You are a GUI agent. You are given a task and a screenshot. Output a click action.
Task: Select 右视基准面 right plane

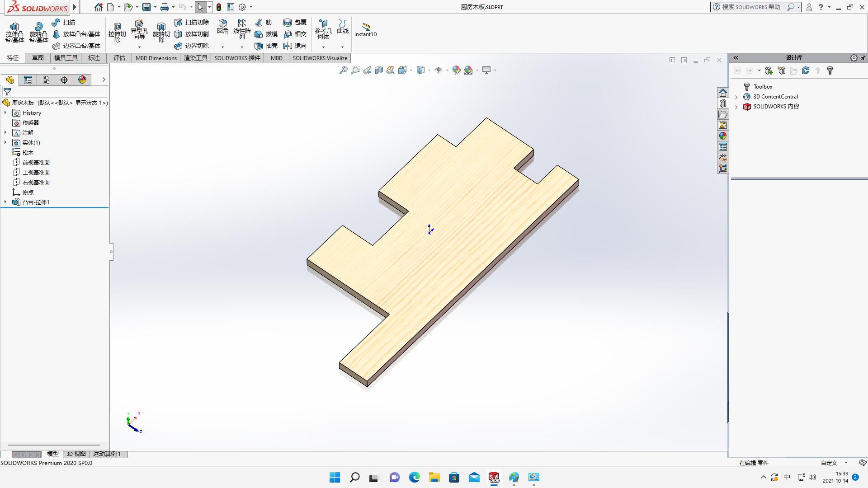(31, 182)
